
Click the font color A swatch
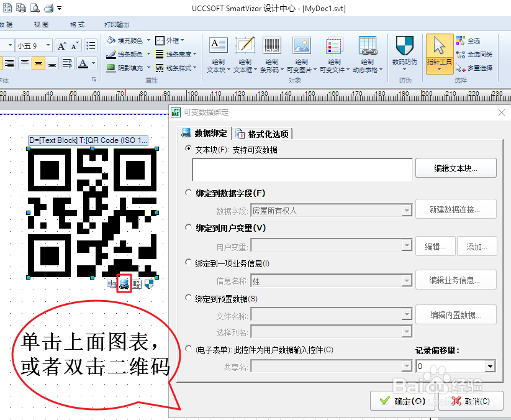(x=83, y=63)
